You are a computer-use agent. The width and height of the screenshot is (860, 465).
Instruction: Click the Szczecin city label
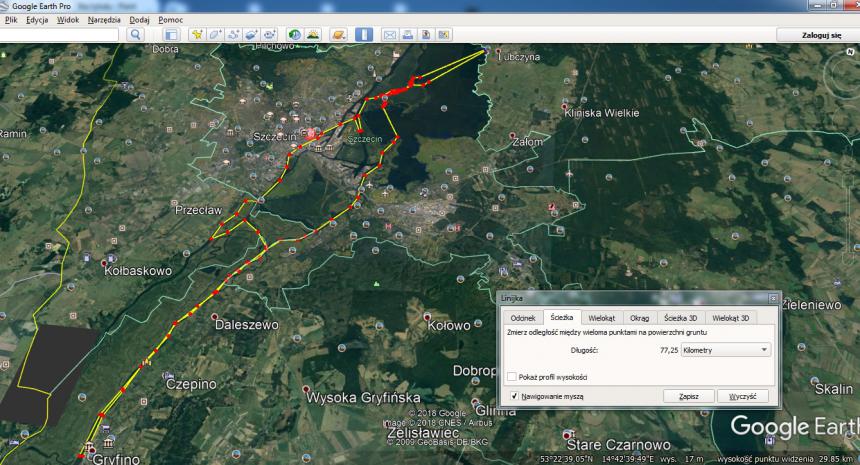click(x=274, y=136)
